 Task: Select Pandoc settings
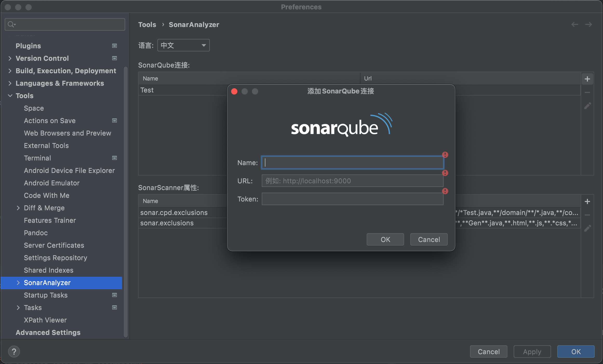tap(36, 233)
